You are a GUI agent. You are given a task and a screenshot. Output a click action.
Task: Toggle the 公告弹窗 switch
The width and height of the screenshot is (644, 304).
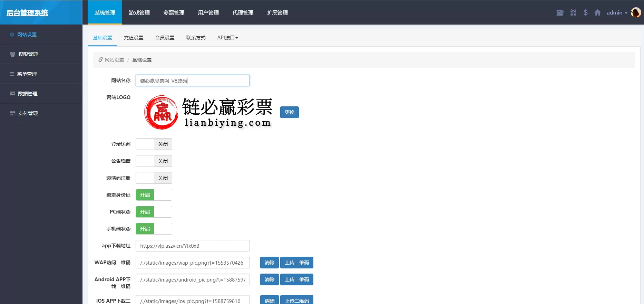tap(154, 161)
